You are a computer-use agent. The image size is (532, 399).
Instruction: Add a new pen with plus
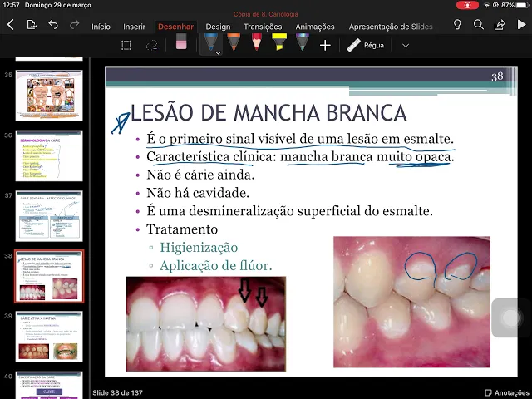325,45
